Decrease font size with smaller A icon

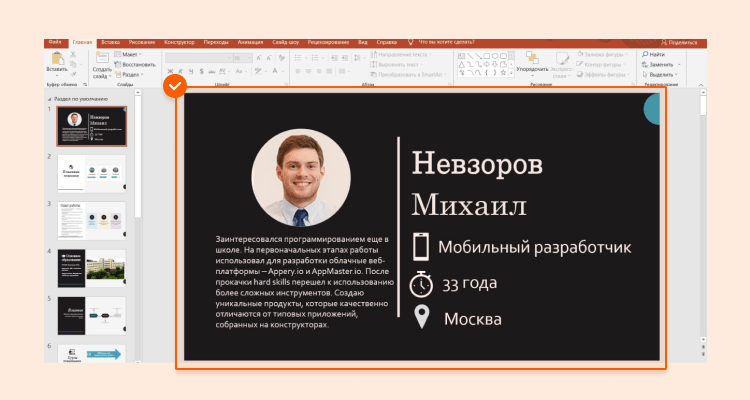tap(268, 58)
